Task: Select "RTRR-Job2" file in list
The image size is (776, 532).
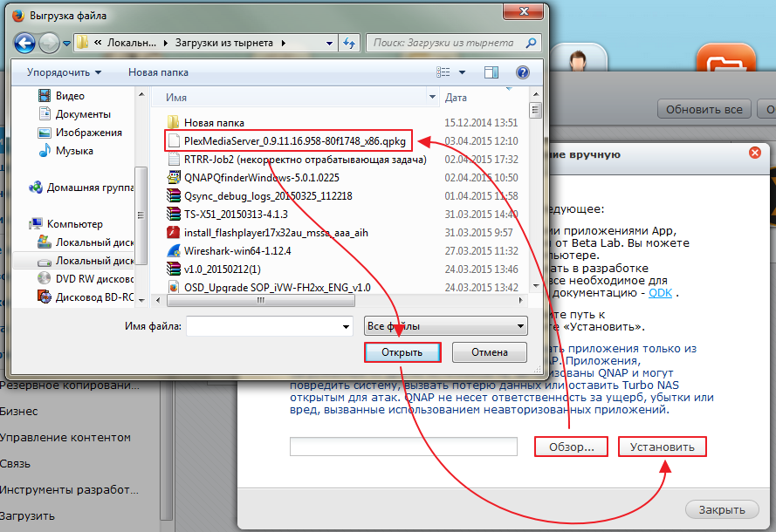Action: [297, 160]
